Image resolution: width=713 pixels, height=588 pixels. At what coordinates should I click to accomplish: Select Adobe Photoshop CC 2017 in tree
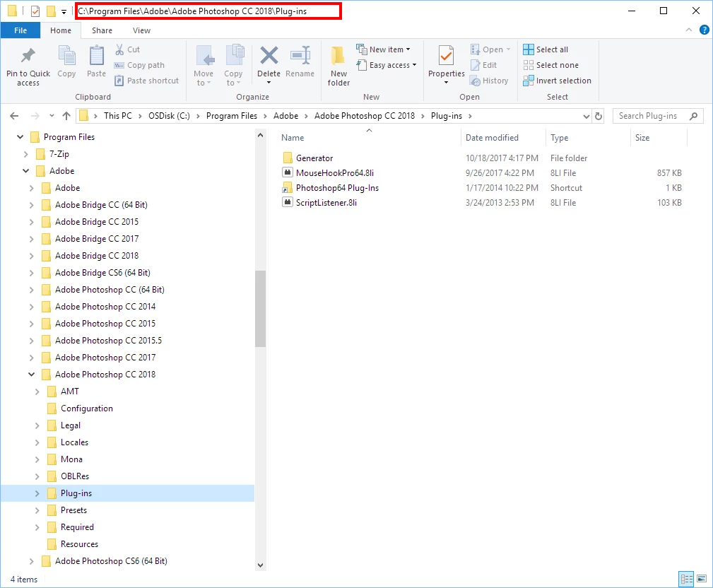click(x=105, y=358)
